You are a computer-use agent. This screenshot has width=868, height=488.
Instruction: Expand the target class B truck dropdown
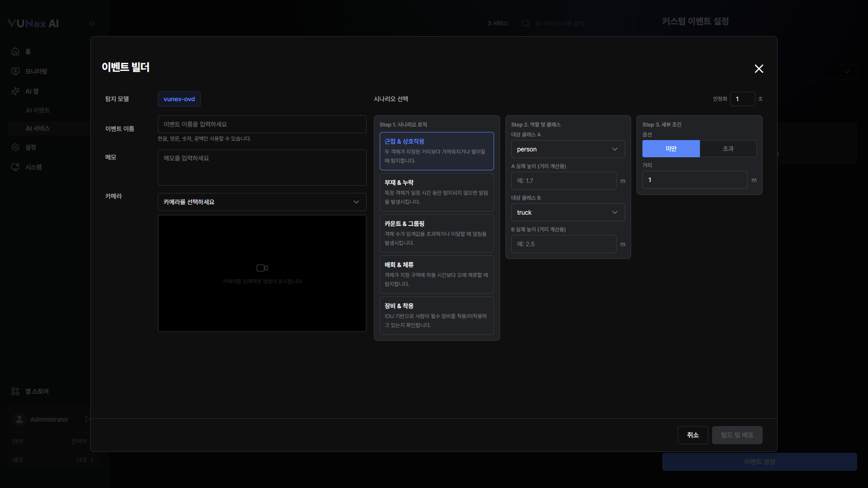point(568,212)
